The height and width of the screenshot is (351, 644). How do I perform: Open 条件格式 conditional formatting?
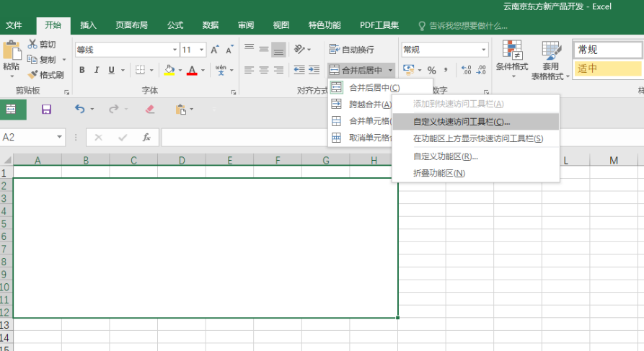(512, 60)
